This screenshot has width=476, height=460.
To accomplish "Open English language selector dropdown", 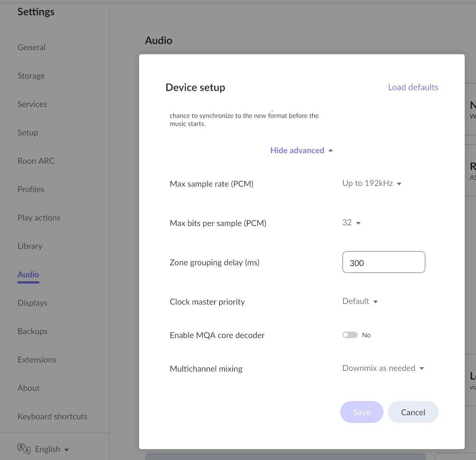I will click(x=52, y=449).
